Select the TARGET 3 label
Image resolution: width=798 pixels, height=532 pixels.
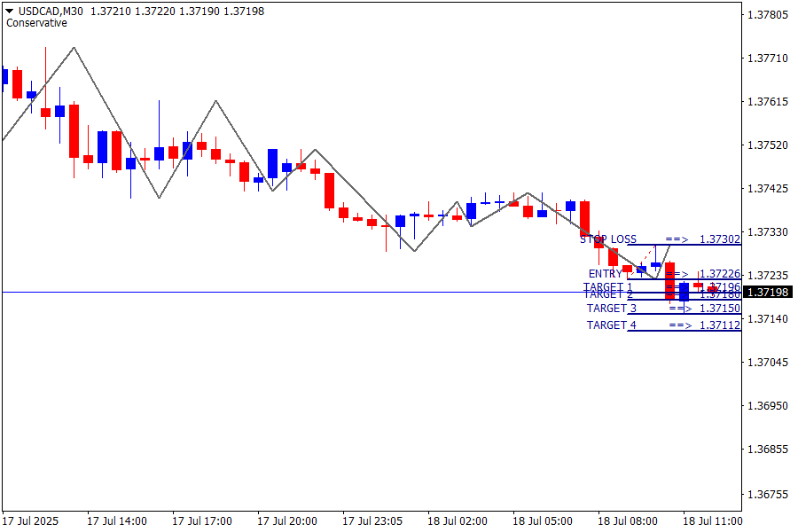(611, 309)
